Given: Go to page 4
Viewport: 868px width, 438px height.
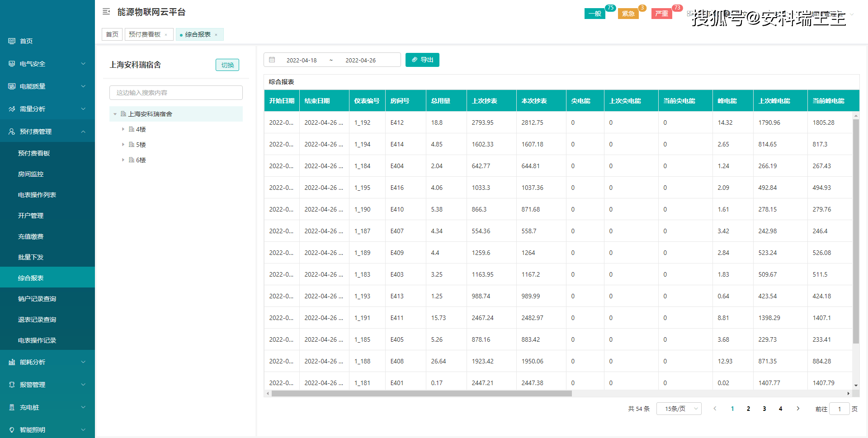Looking at the screenshot, I should pos(780,409).
